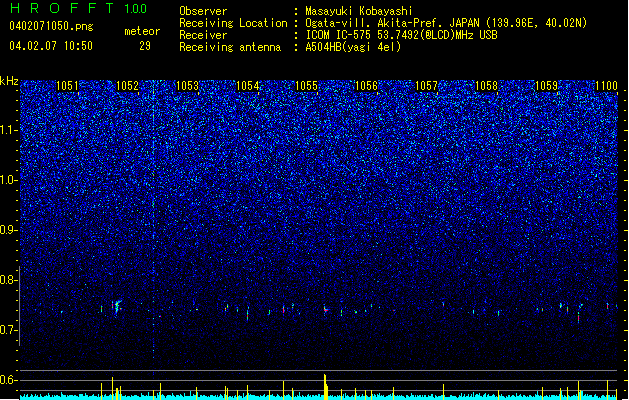This screenshot has height=400, width=629.
Task: Click the tallest yellow intensity spike after 1055
Action: pos(326,387)
